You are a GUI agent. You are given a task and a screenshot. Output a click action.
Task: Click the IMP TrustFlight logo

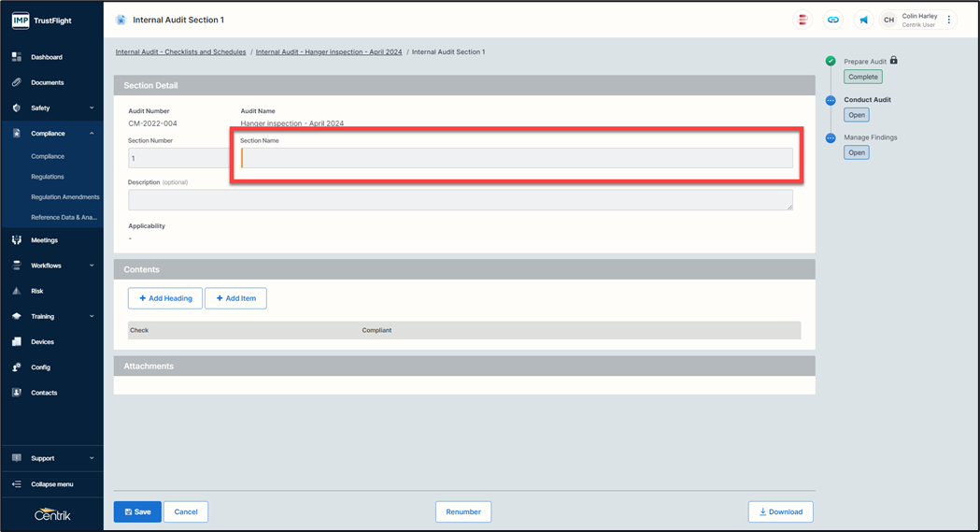(x=41, y=21)
